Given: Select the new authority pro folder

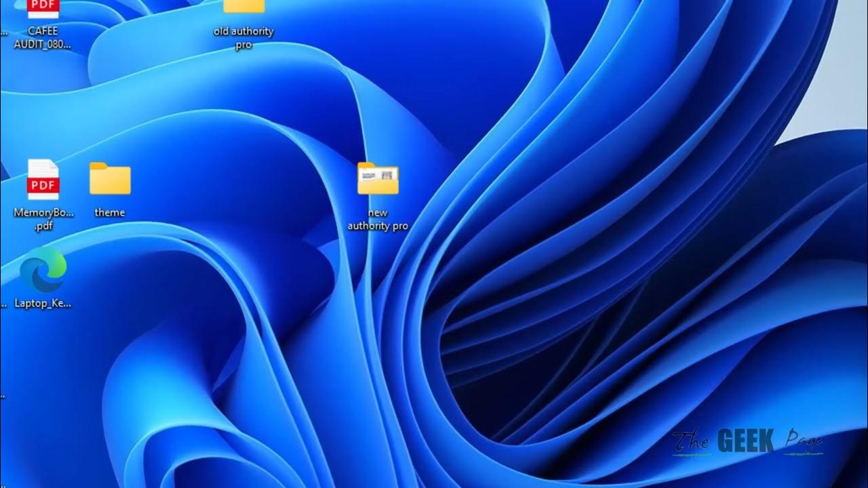Looking at the screenshot, I should (x=378, y=179).
